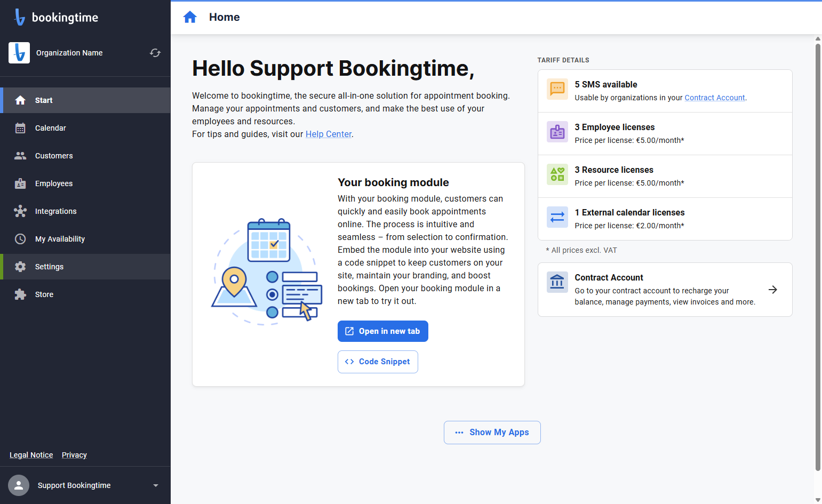Click the Start home icon in sidebar
822x504 pixels.
tap(20, 100)
